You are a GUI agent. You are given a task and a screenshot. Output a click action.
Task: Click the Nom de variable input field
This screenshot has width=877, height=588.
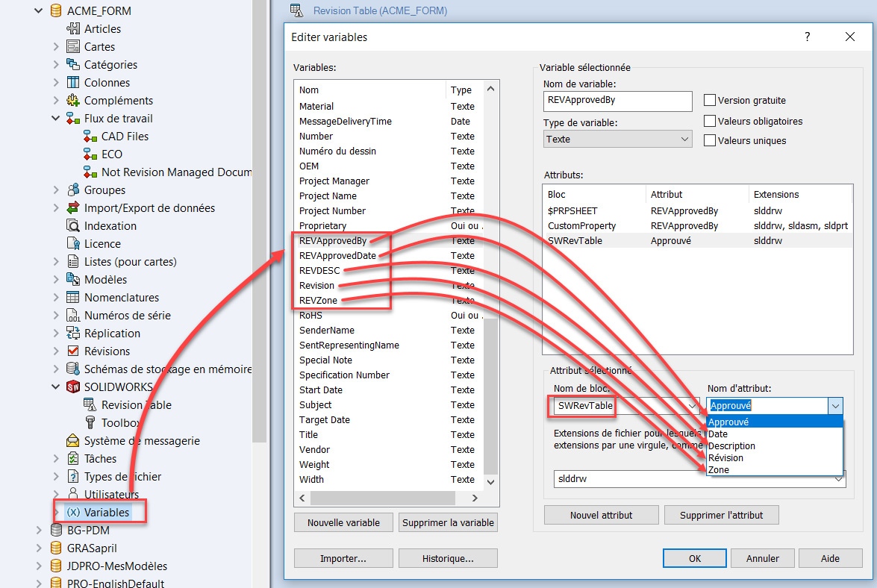click(617, 101)
